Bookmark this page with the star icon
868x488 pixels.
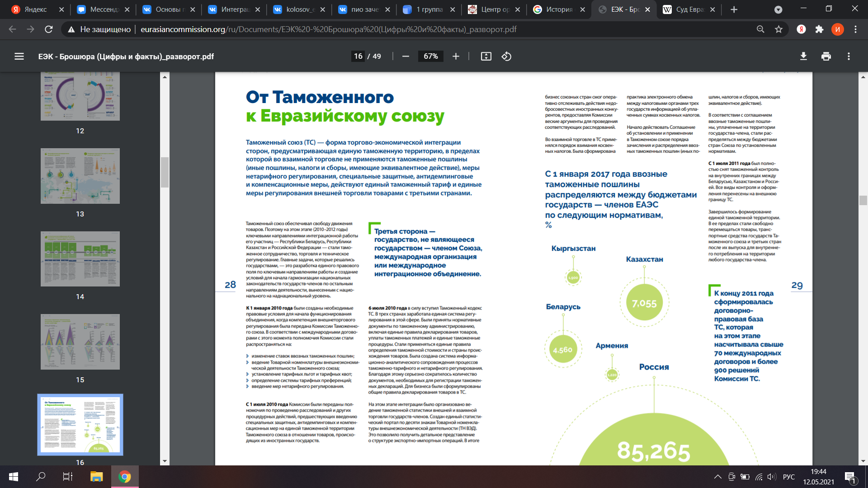pos(778,29)
